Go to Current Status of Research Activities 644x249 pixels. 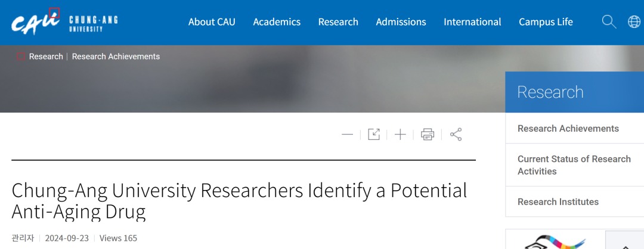574,165
